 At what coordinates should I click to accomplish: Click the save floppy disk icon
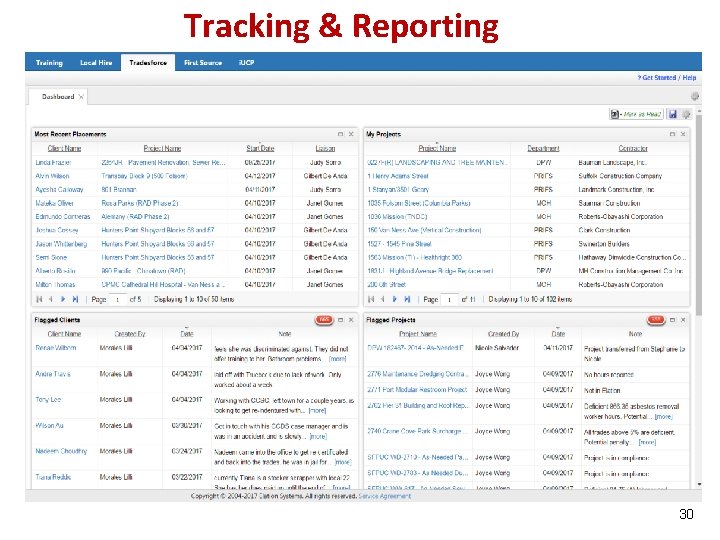click(673, 114)
